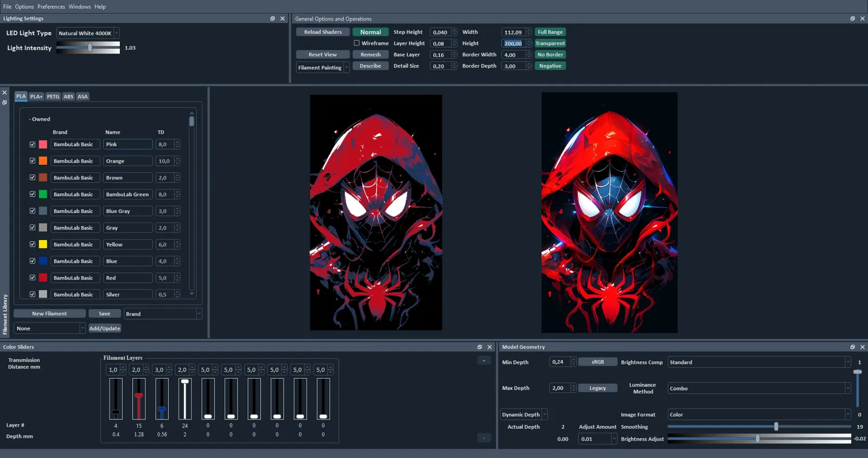Open the File menu
Viewport: 868px width, 458px height.
pos(7,7)
